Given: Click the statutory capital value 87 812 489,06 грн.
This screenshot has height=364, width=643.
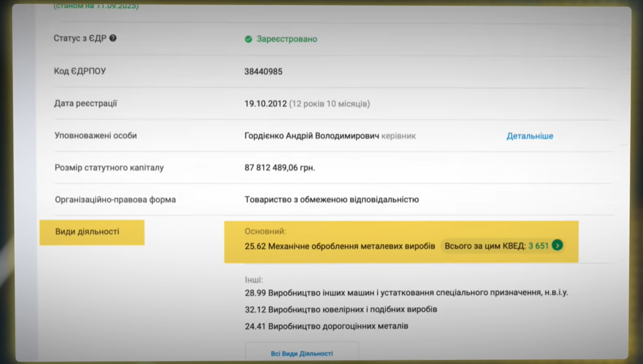Looking at the screenshot, I should coord(280,168).
